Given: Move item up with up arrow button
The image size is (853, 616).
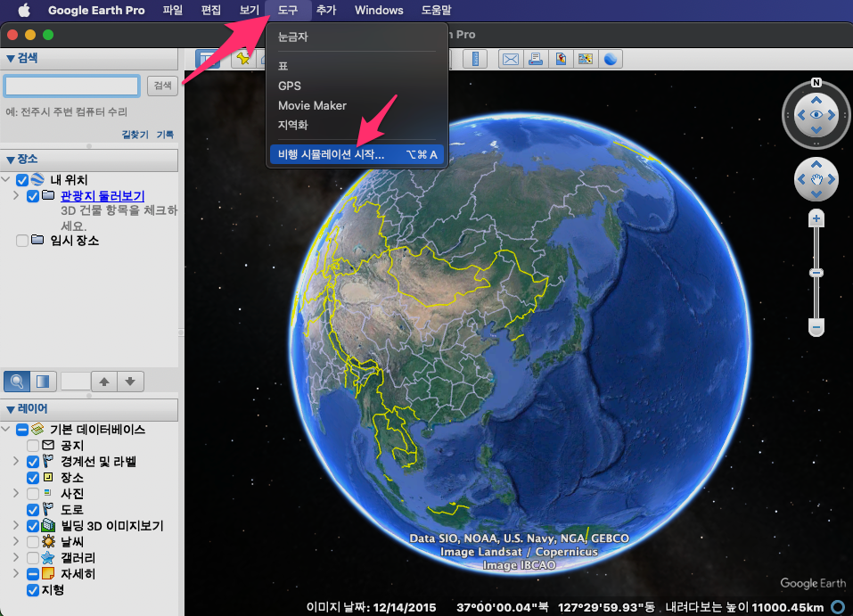Looking at the screenshot, I should (104, 382).
